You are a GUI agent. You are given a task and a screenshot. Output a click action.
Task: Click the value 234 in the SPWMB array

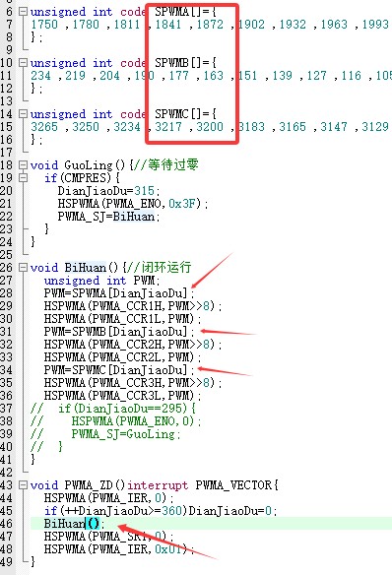pos(40,76)
